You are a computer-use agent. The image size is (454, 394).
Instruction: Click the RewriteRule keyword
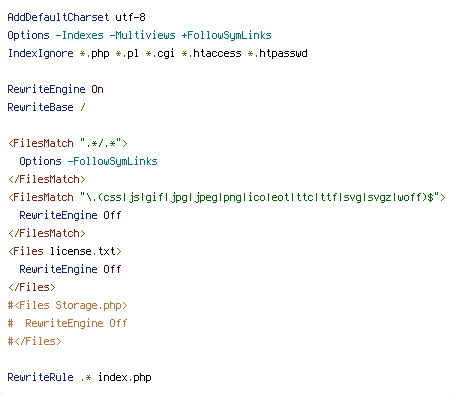click(x=40, y=377)
